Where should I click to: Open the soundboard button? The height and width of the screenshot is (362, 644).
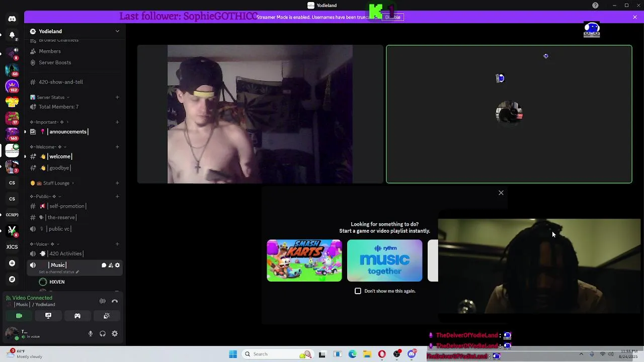coord(107,316)
